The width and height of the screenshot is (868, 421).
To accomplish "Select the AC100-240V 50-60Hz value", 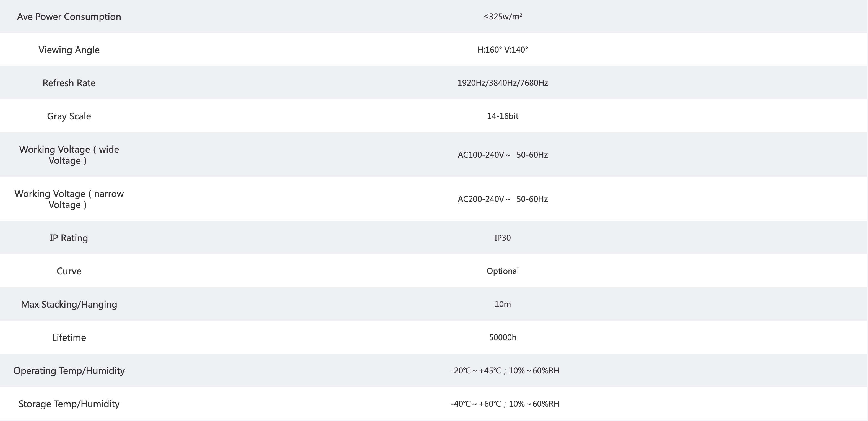I will [503, 155].
